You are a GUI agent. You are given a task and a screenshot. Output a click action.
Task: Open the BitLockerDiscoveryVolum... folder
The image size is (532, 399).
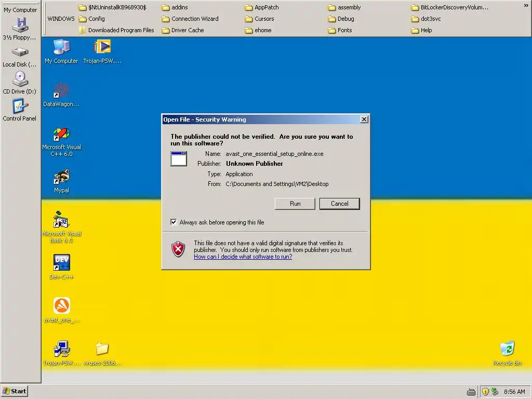tap(450, 7)
